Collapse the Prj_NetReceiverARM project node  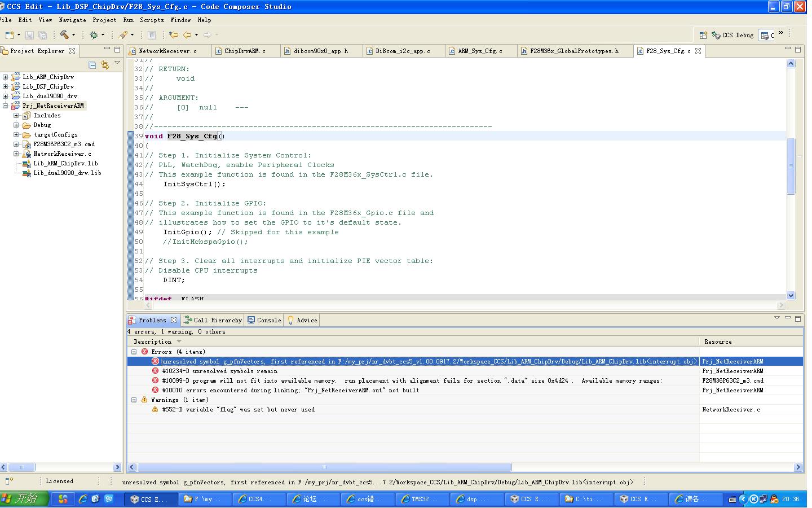[x=6, y=106]
